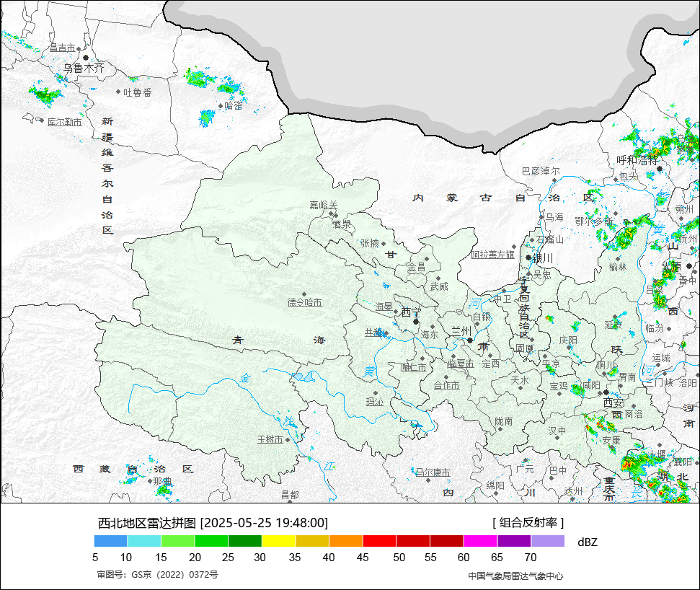Click the 广元 city label
The height and width of the screenshot is (590, 700).
[x=525, y=469]
